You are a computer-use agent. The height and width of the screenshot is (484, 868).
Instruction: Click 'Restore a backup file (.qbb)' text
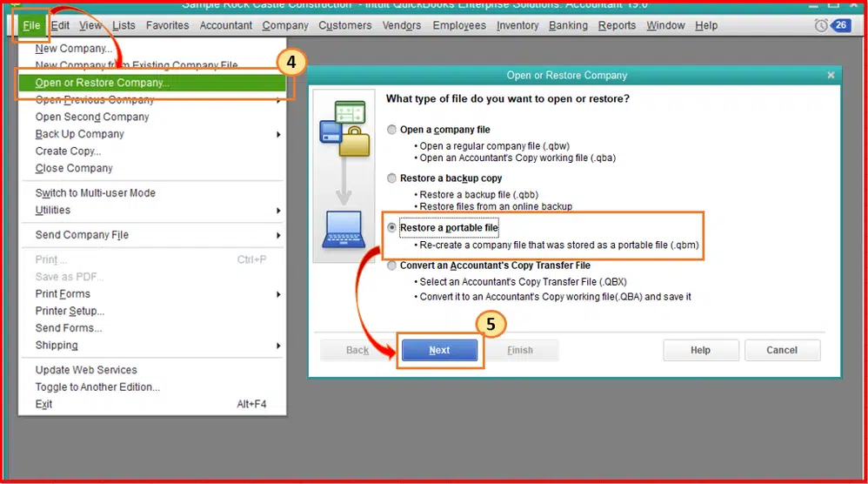(479, 195)
